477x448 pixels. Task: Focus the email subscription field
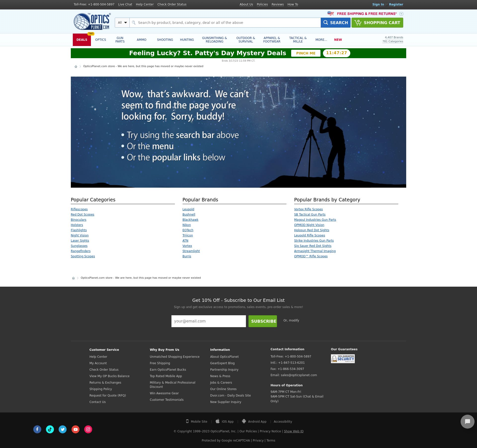click(x=209, y=321)
